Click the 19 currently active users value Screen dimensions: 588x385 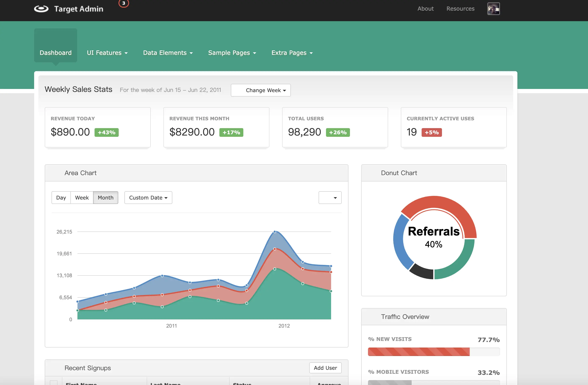412,132
